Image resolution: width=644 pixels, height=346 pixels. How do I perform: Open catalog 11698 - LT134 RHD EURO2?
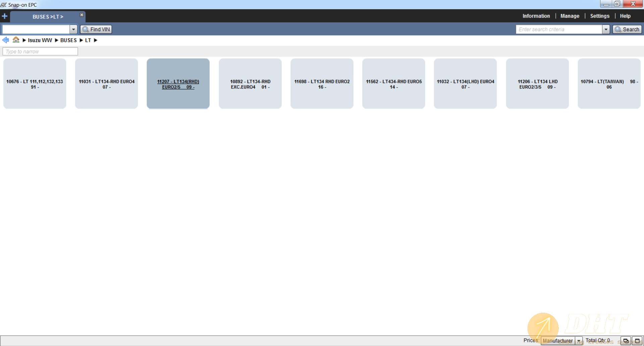pyautogui.click(x=322, y=83)
